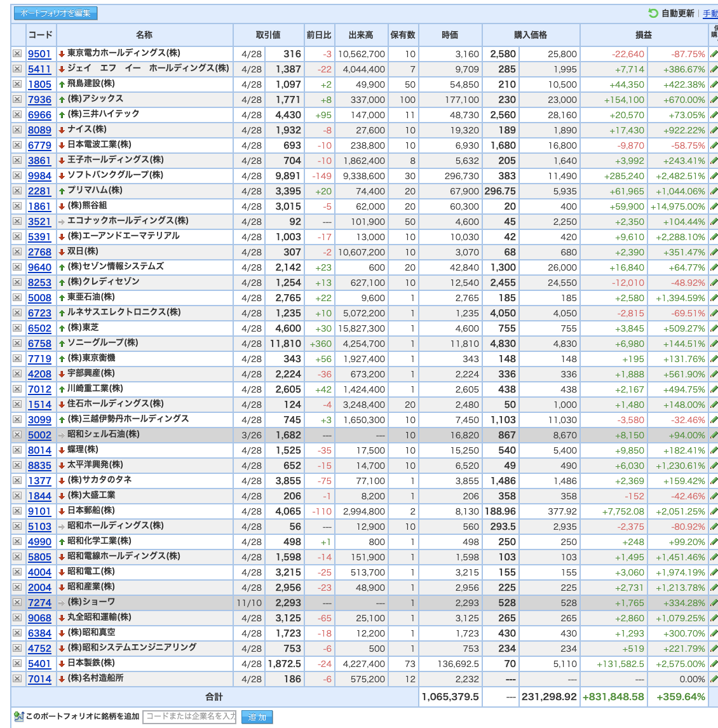The width and height of the screenshot is (718, 728).
Task: Open stock code link 2281
Action: pos(39,191)
